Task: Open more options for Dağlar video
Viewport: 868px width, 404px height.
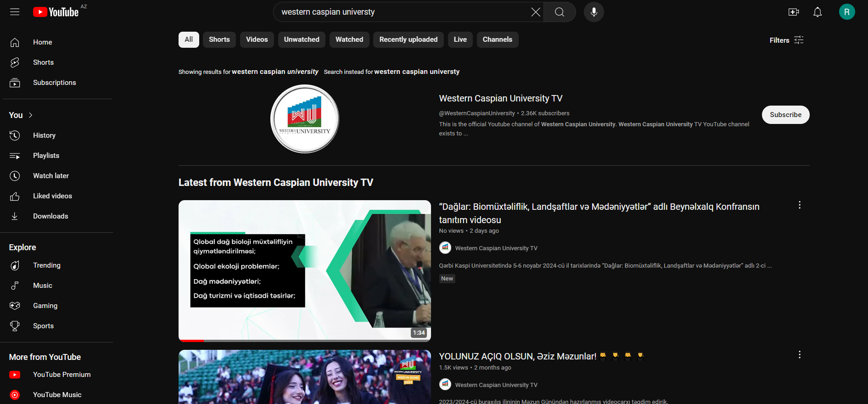Action: point(800,205)
